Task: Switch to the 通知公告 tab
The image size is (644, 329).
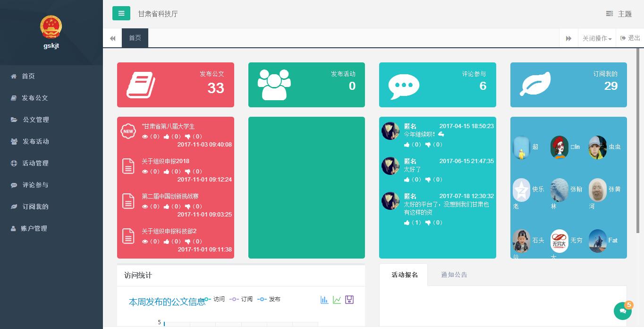Action: pos(454,275)
